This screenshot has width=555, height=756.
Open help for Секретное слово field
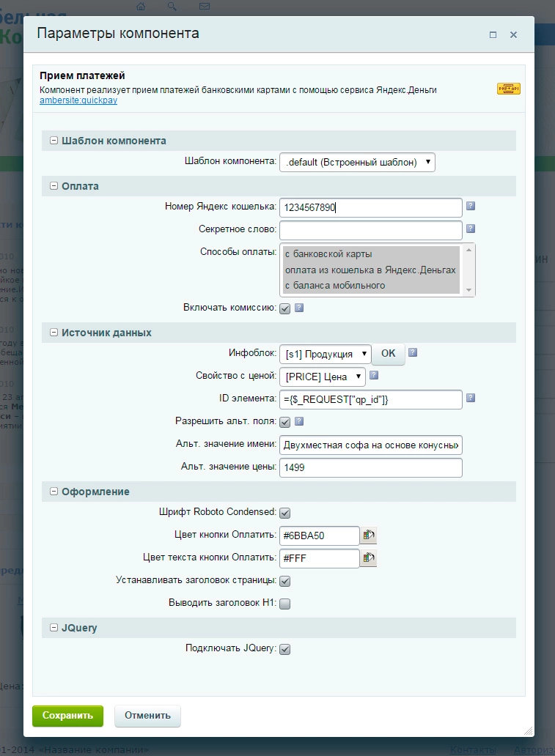click(x=471, y=229)
